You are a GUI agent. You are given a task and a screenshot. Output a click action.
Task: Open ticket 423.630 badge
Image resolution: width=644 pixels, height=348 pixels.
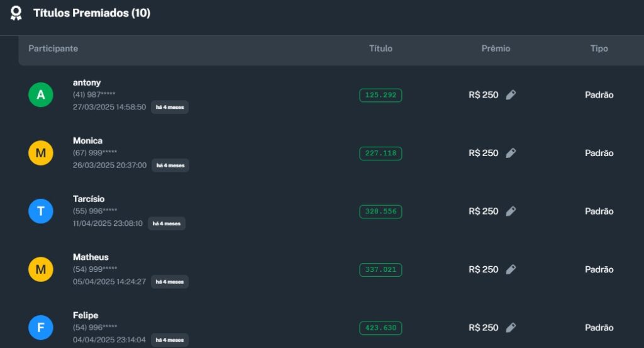pos(380,328)
